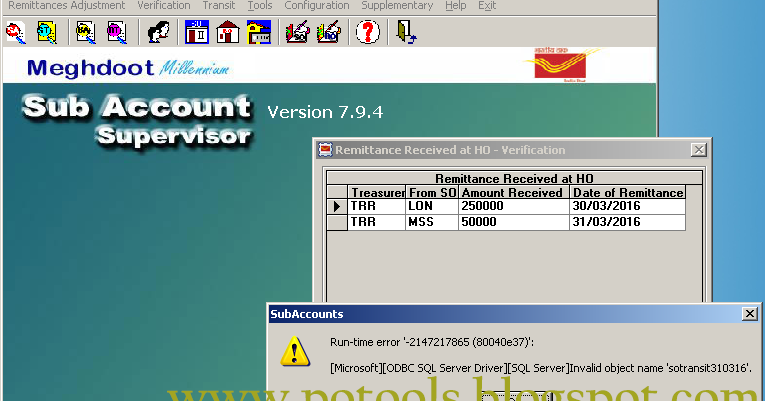Image resolution: width=765 pixels, height=401 pixels.
Task: Click the Exit menu item
Action: click(487, 6)
